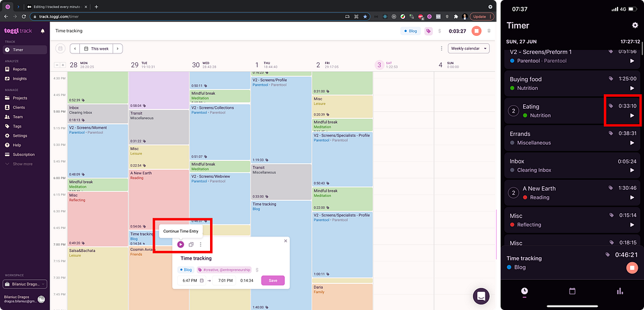This screenshot has width=644, height=310.
Task: Open the Weekly calendar view dropdown
Action: pos(469,48)
